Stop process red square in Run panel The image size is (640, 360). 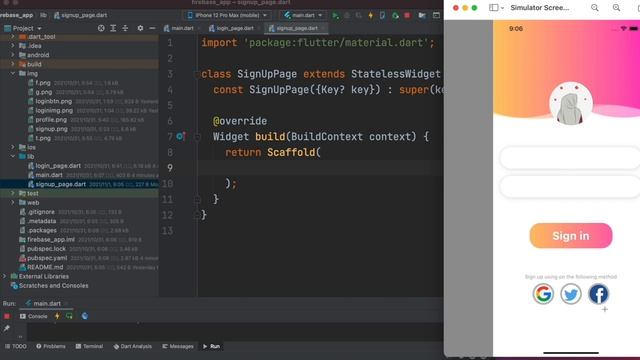point(7,316)
